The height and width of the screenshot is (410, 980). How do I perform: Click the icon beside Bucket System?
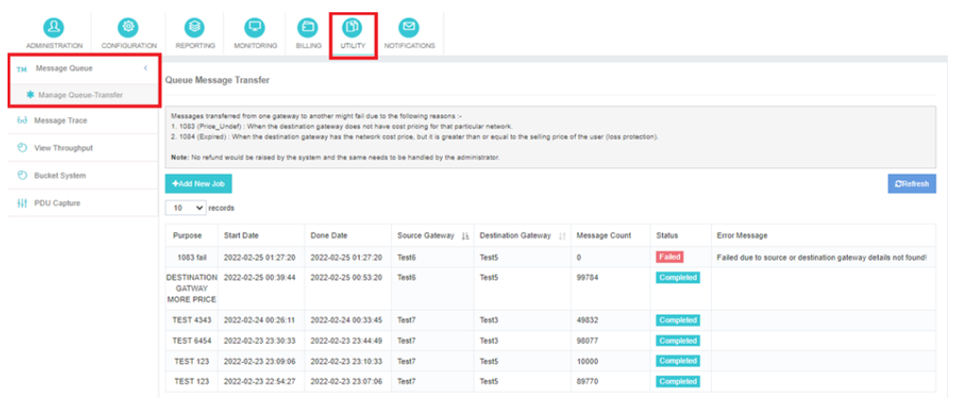point(22,176)
